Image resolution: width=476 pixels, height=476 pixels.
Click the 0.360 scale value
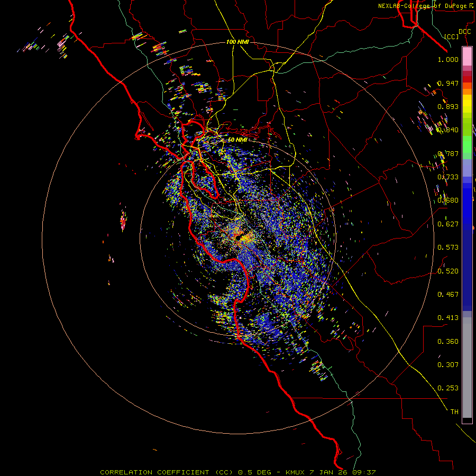coord(448,342)
